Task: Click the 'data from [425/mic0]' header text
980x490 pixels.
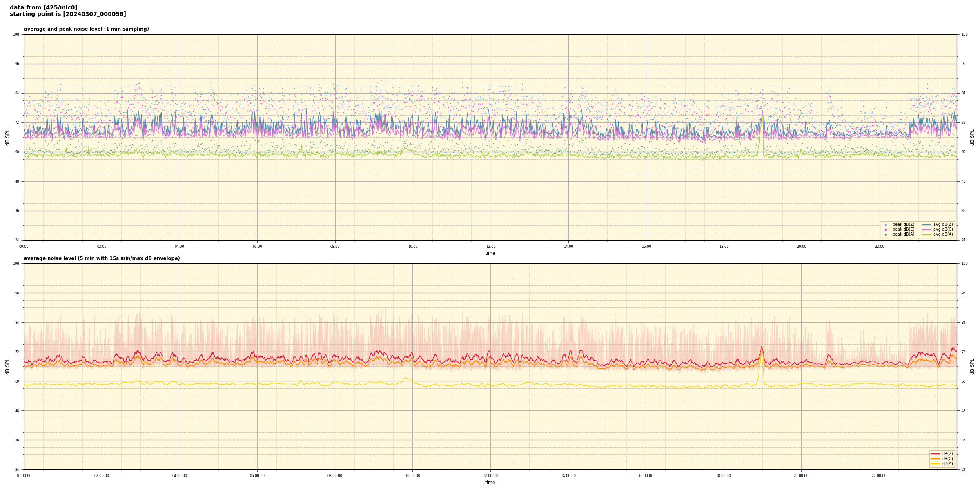Action: tap(43, 7)
